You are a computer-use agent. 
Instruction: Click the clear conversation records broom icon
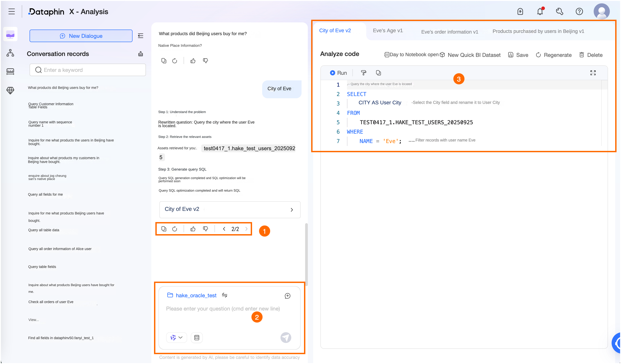click(x=140, y=54)
